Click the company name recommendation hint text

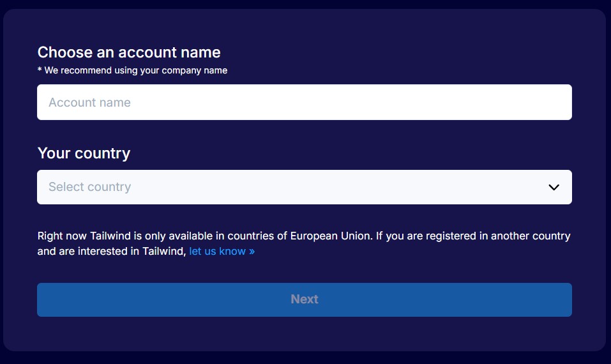coord(135,70)
